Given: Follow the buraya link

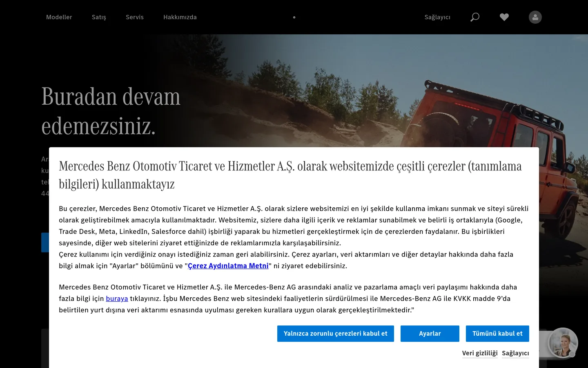Looking at the screenshot, I should [x=117, y=298].
